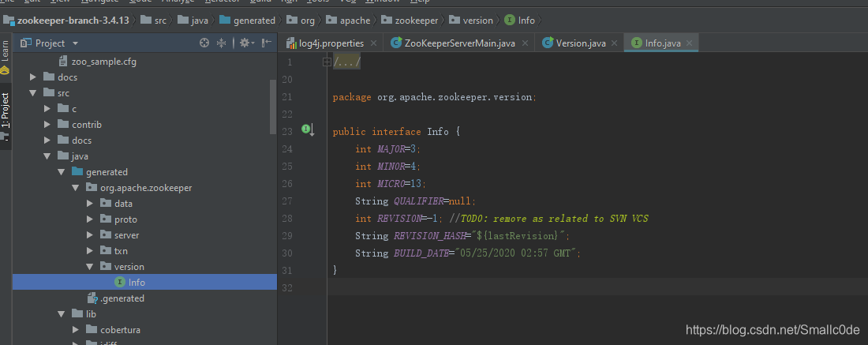The image size is (868, 345).
Task: Expand the server package
Action: click(x=90, y=234)
